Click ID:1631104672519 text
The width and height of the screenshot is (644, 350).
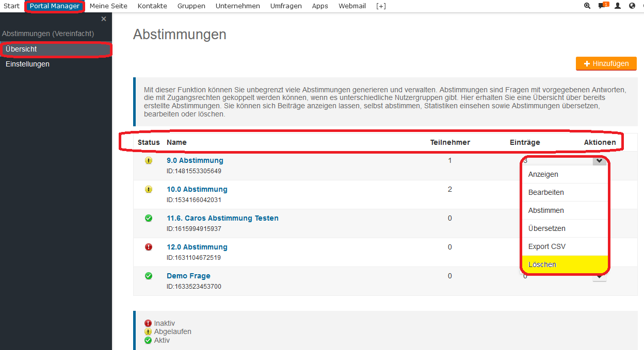point(194,258)
